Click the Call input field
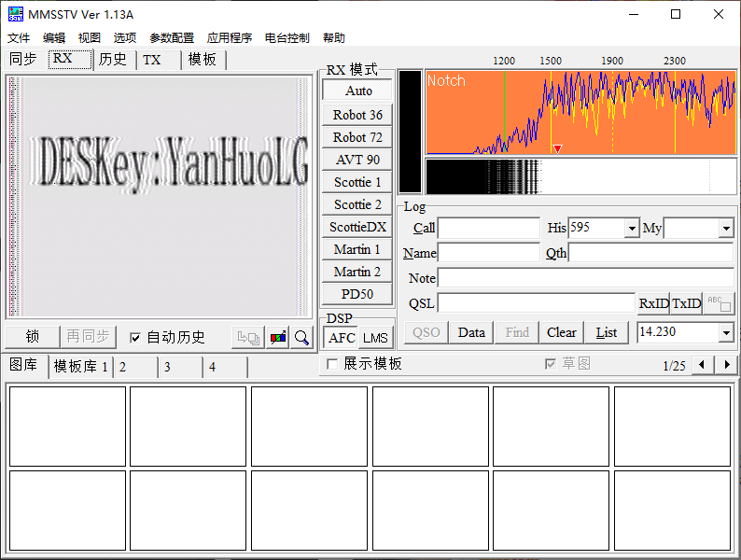This screenshot has width=741, height=560. (x=489, y=229)
